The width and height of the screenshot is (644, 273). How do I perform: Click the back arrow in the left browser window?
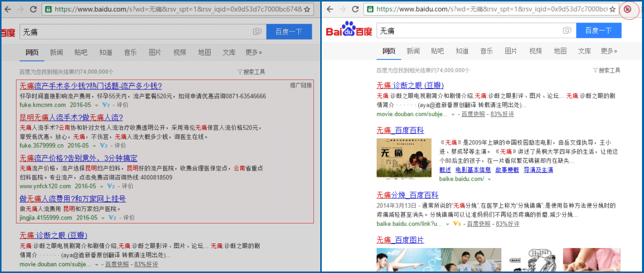coord(7,9)
